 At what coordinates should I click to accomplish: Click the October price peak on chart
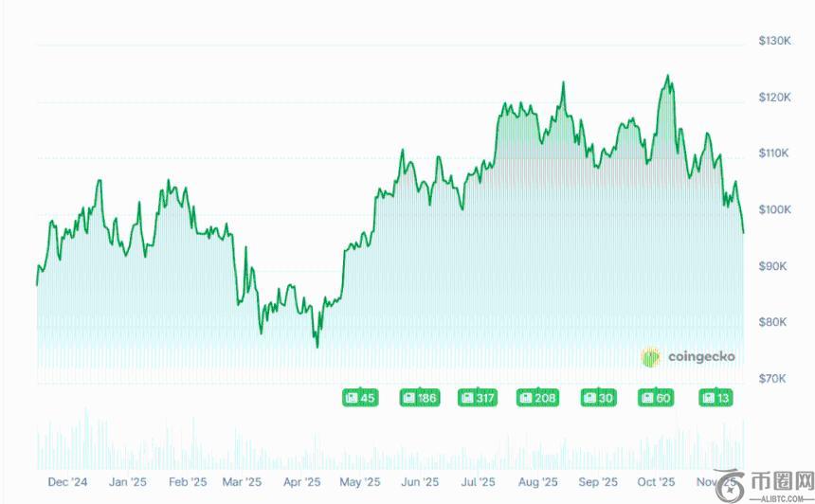[x=668, y=76]
